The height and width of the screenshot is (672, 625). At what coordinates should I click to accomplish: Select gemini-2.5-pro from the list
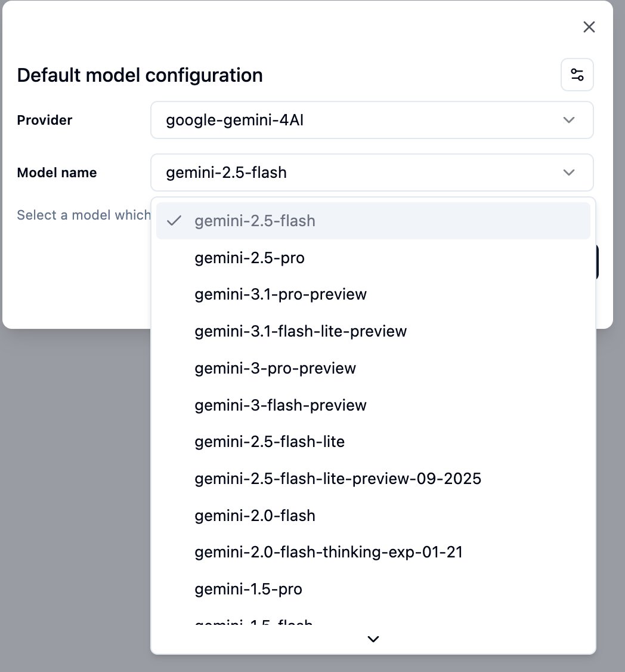click(x=249, y=258)
